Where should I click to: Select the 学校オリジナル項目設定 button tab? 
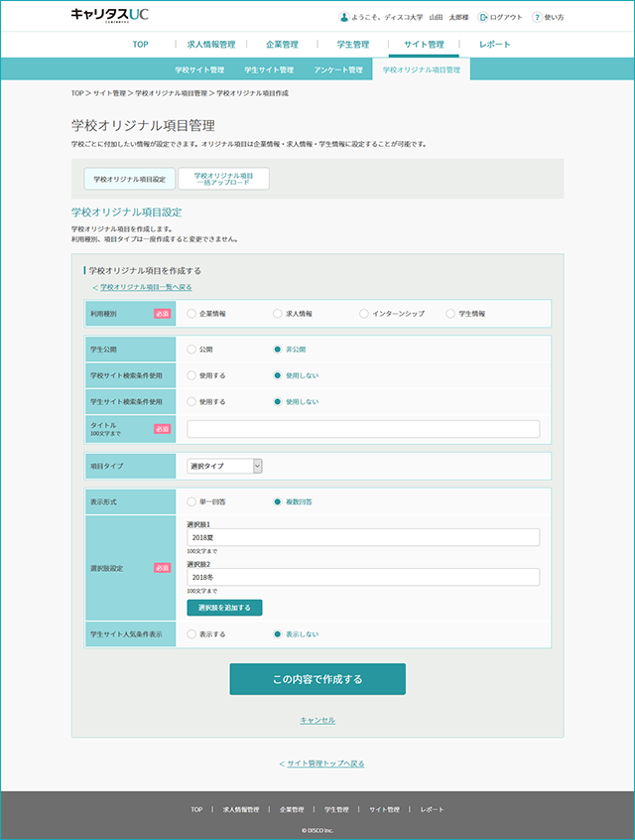(130, 179)
